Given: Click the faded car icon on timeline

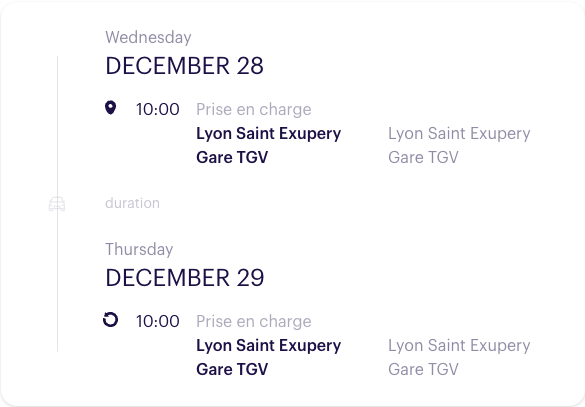Looking at the screenshot, I should pyautogui.click(x=57, y=204).
